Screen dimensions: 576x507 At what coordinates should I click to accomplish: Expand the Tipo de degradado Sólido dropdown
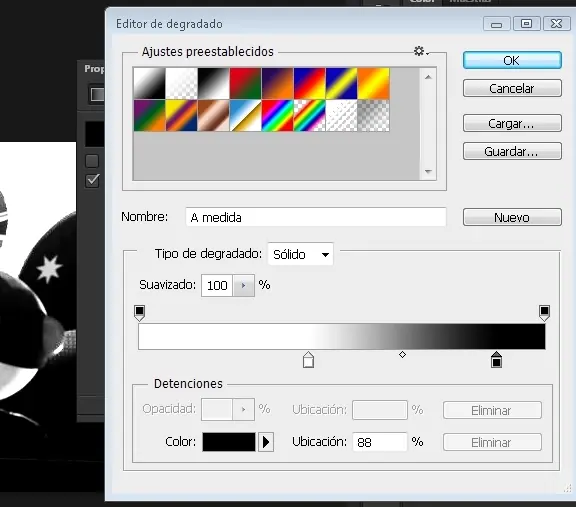coord(300,254)
